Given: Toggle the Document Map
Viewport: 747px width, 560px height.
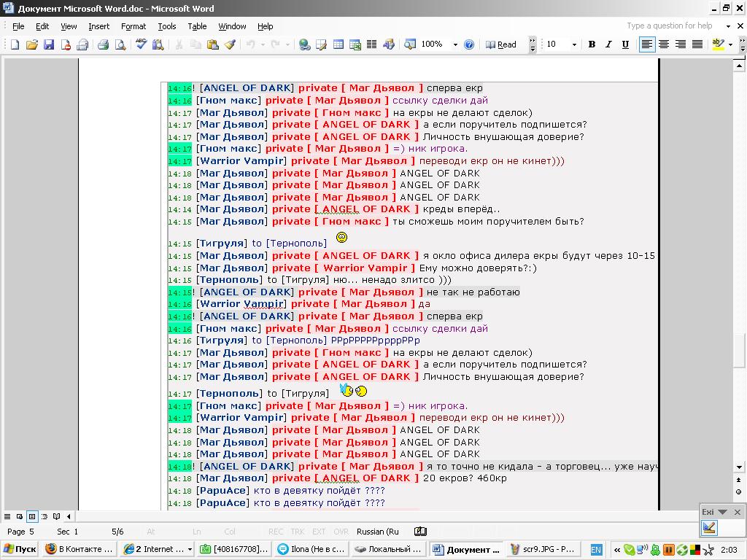Looking at the screenshot, I should tap(410, 44).
